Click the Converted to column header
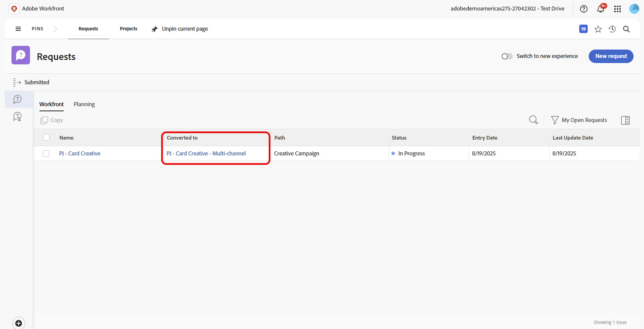This screenshot has height=329, width=644. [x=182, y=138]
